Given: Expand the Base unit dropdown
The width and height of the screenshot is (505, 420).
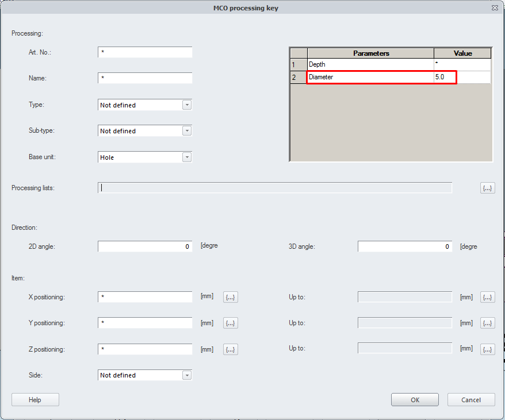Looking at the screenshot, I should click(x=186, y=157).
